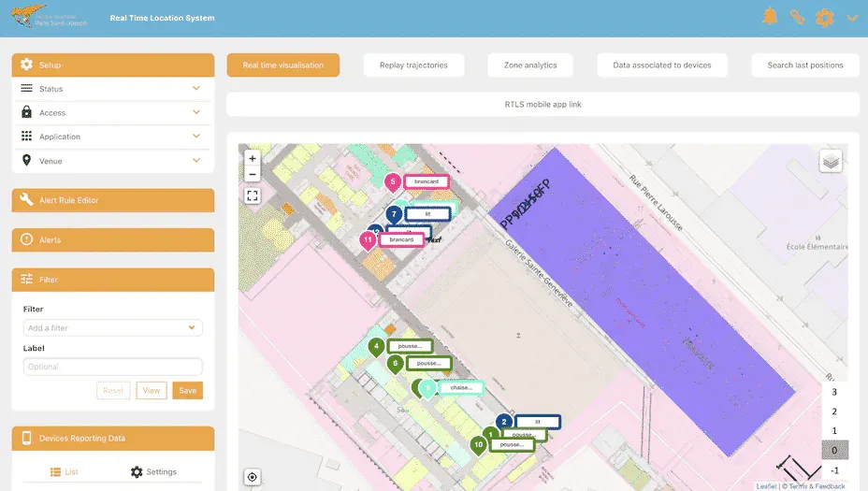Open settings gear in top bar

point(824,18)
